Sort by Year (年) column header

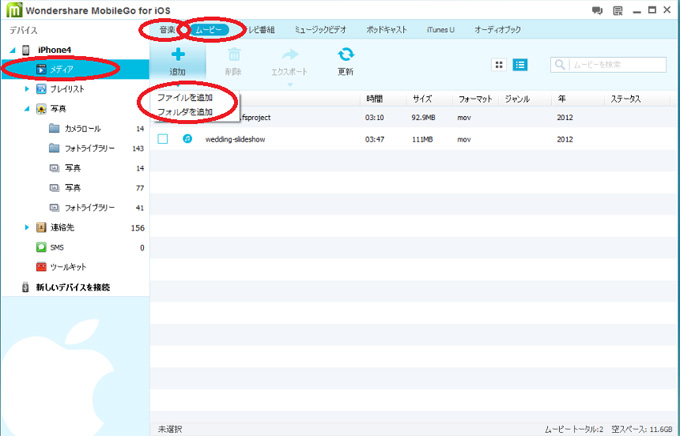[562, 99]
